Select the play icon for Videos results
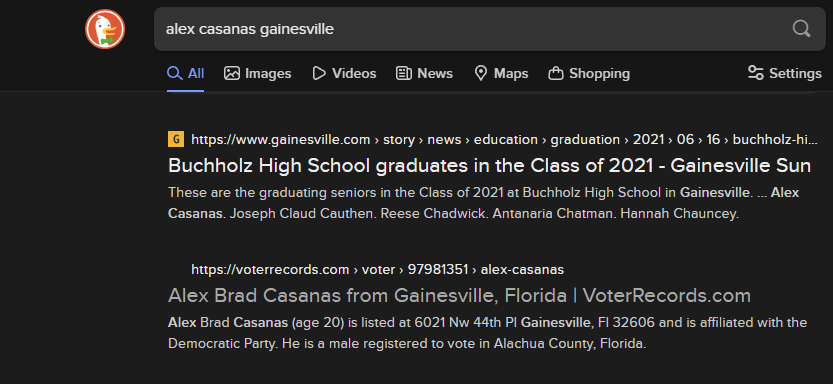Image resolution: width=833 pixels, height=384 pixels. tap(319, 73)
